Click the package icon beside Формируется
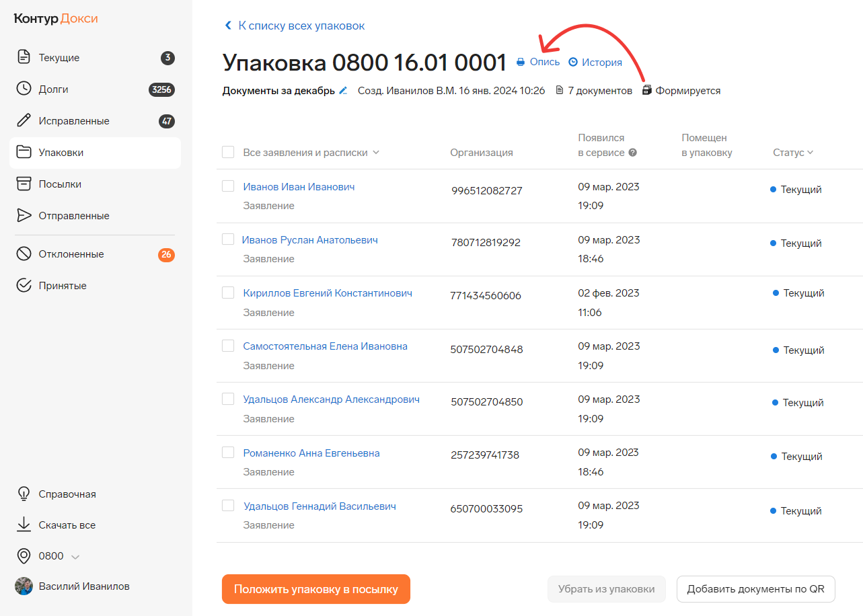This screenshot has height=616, width=863. [x=647, y=90]
